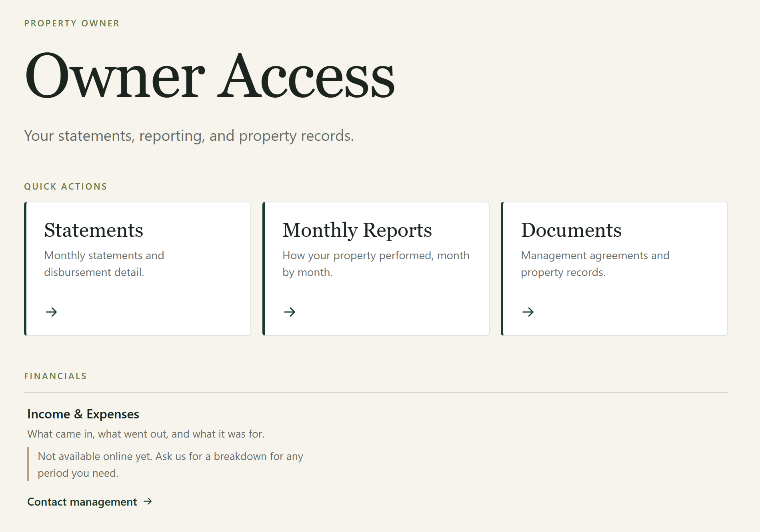Click 'What came in, what went out' description
The width and height of the screenshot is (760, 532).
pos(146,434)
